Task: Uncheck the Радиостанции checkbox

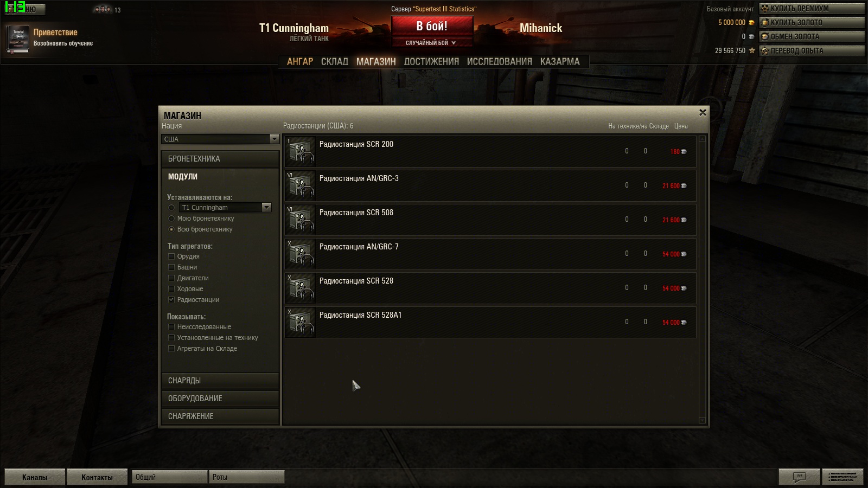Action: (171, 300)
